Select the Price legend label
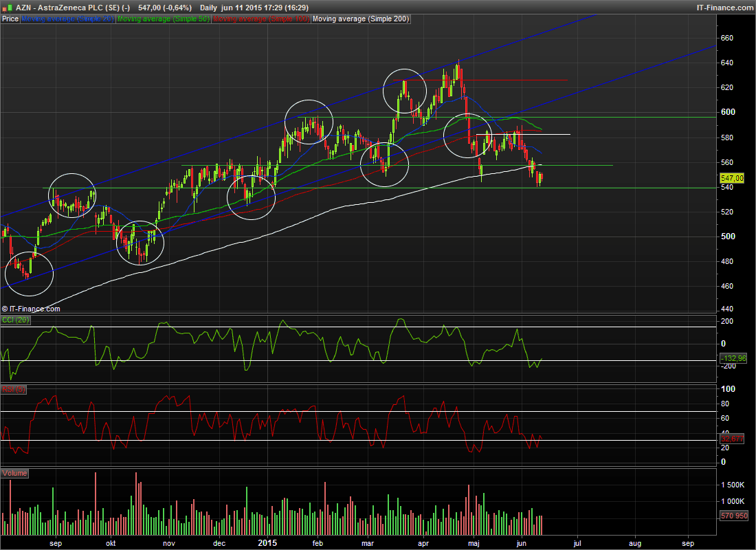 pos(10,19)
